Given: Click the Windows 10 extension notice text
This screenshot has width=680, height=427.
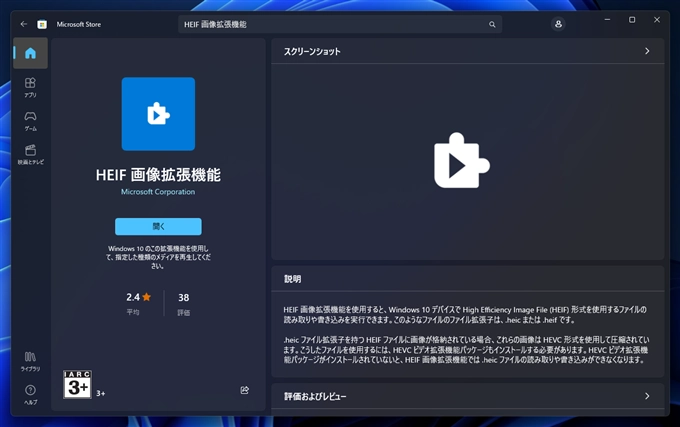Looking at the screenshot, I should coord(158,257).
